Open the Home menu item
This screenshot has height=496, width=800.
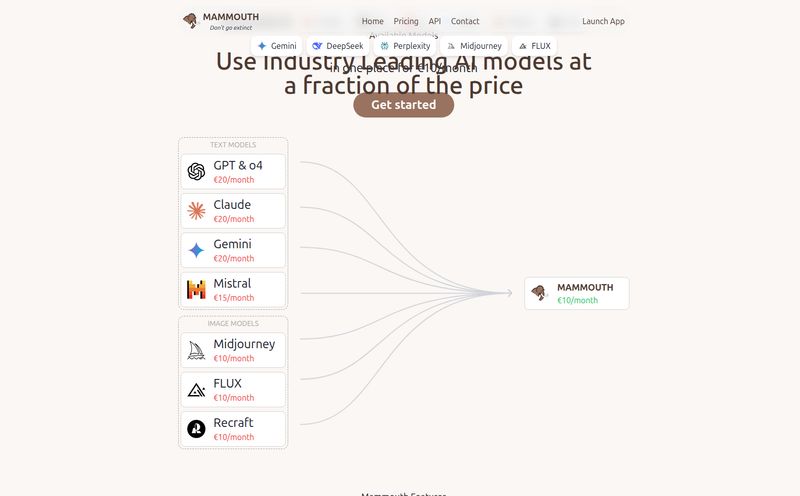[x=372, y=21]
